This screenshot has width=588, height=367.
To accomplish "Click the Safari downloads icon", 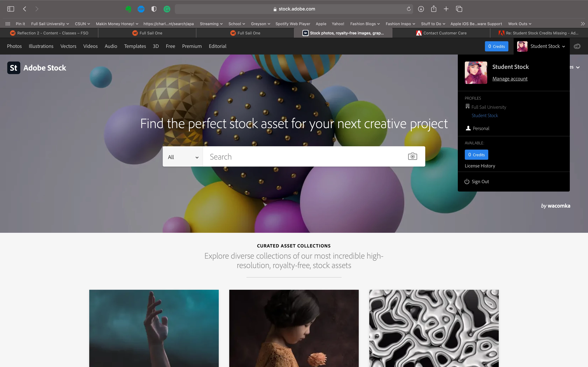I will click(421, 9).
